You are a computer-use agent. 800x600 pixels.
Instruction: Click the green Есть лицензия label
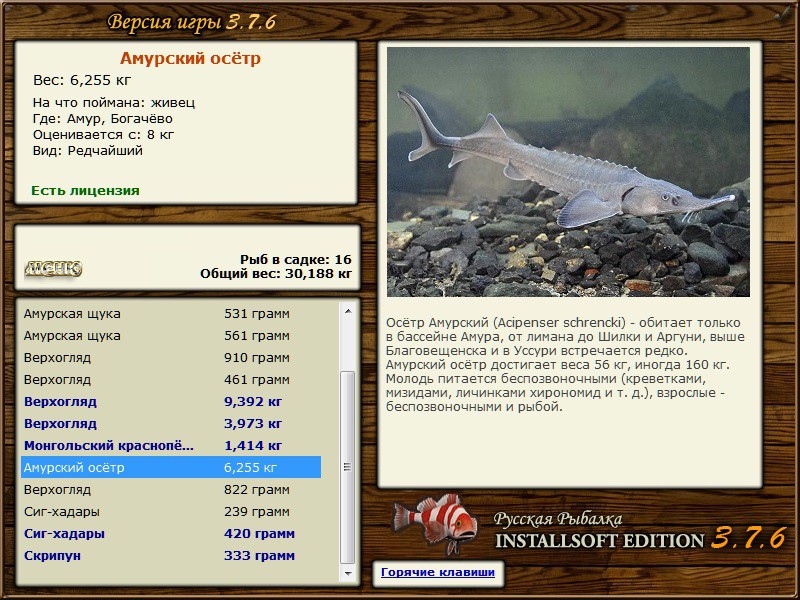(85, 191)
